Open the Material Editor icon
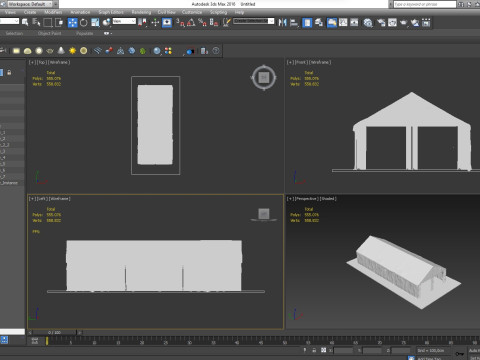Screen dimensions: 480x360 368,22
